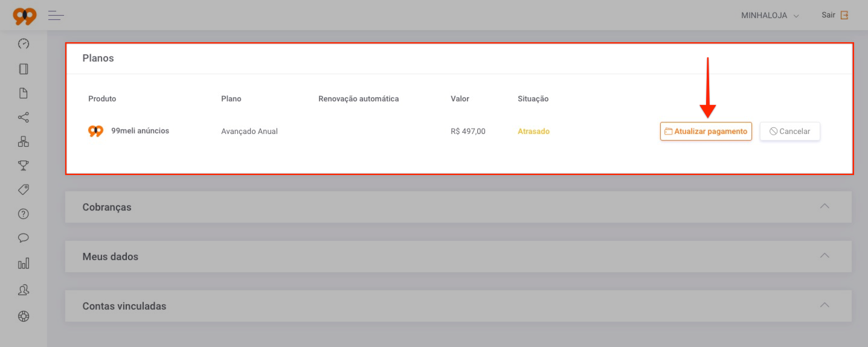Image resolution: width=868 pixels, height=347 pixels.
Task: Open the chat bubble sidebar icon
Action: tap(24, 238)
